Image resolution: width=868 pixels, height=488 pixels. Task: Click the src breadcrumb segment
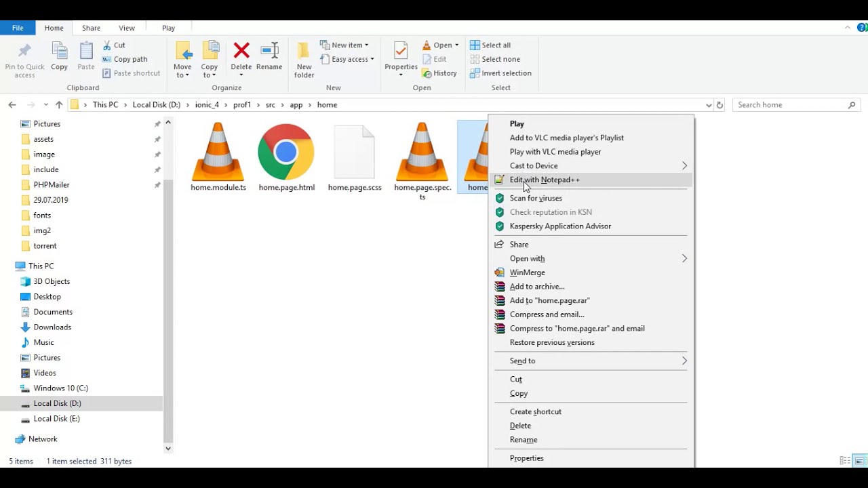[271, 104]
